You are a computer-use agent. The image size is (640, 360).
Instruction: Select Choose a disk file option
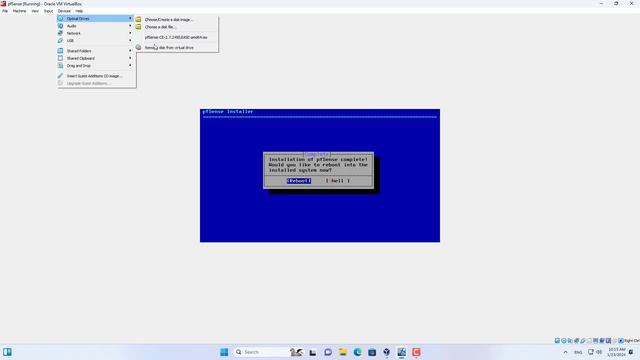tap(177, 27)
